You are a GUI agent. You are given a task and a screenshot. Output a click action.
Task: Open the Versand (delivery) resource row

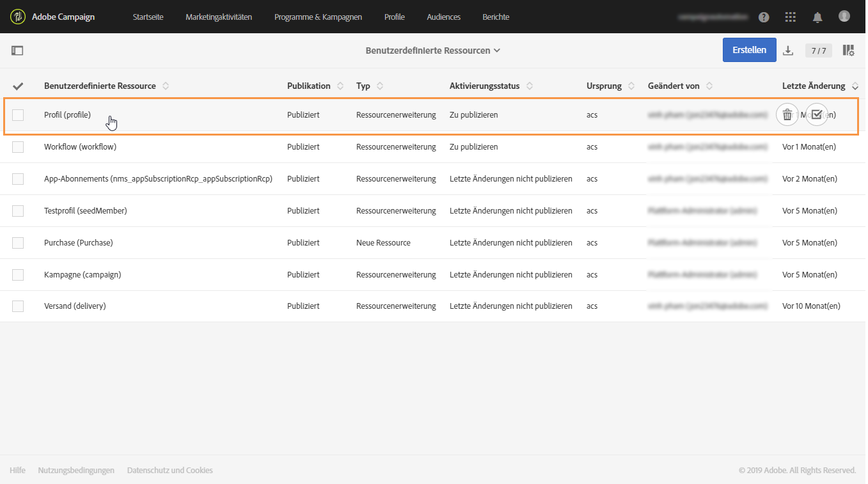pos(75,306)
